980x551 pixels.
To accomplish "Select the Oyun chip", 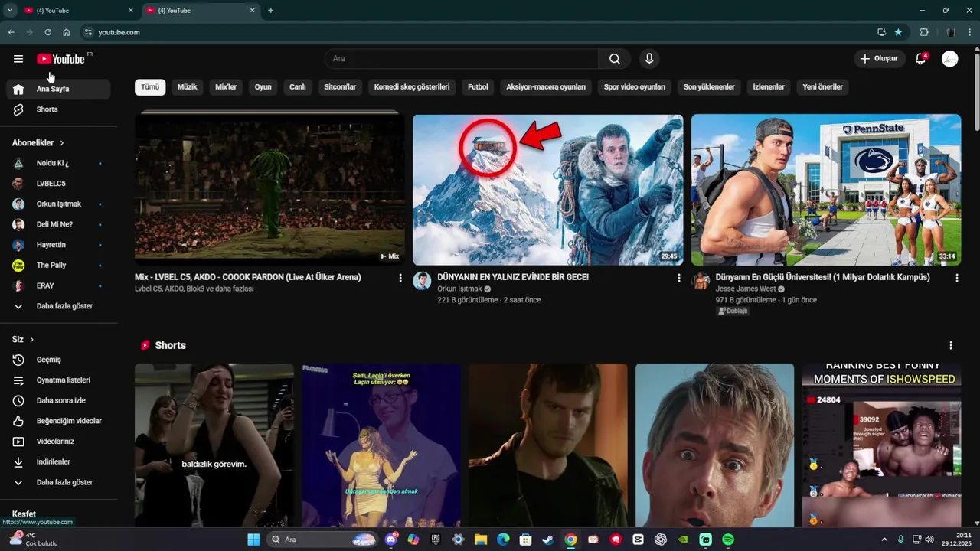I will pyautogui.click(x=263, y=87).
